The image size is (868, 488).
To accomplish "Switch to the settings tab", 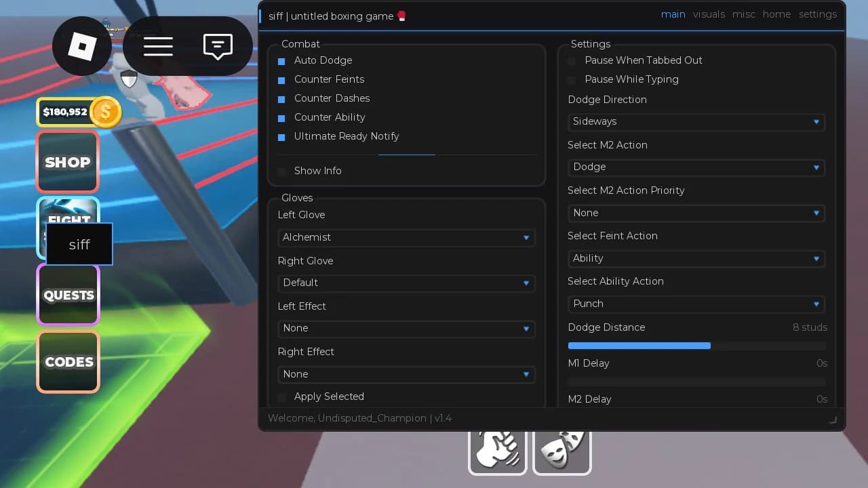I will point(818,14).
